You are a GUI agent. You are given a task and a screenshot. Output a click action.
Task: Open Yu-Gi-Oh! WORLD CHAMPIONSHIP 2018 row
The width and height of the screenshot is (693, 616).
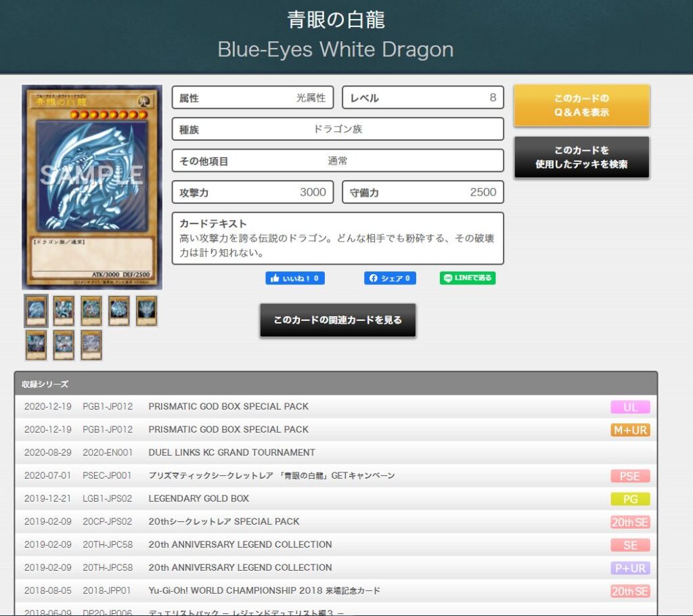pos(336,590)
